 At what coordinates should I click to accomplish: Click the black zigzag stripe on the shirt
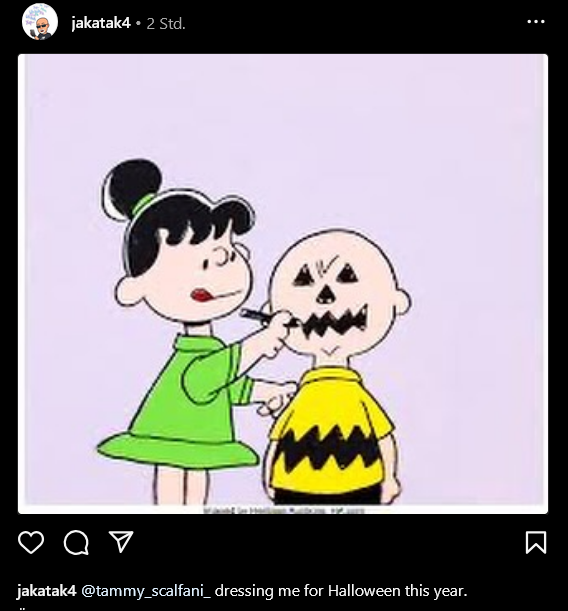[x=330, y=448]
